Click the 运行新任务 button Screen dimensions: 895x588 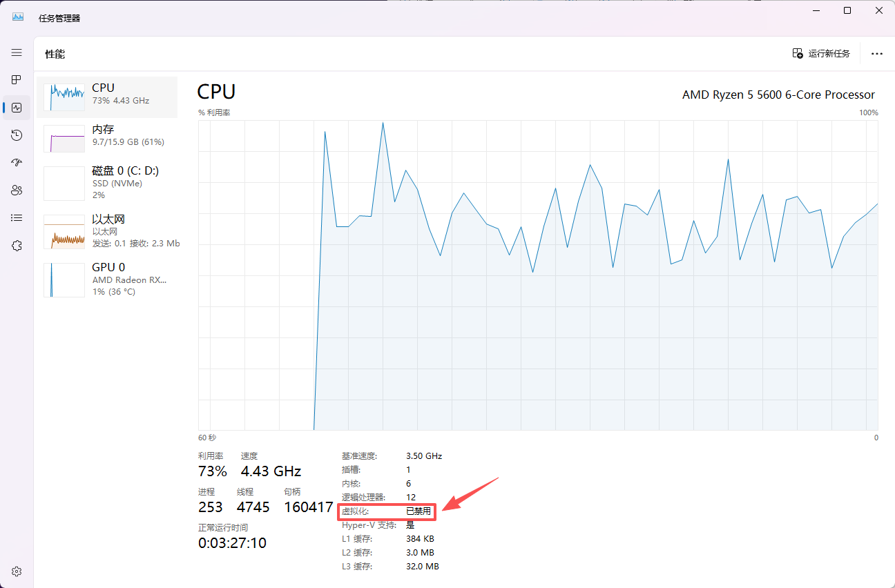click(x=821, y=54)
